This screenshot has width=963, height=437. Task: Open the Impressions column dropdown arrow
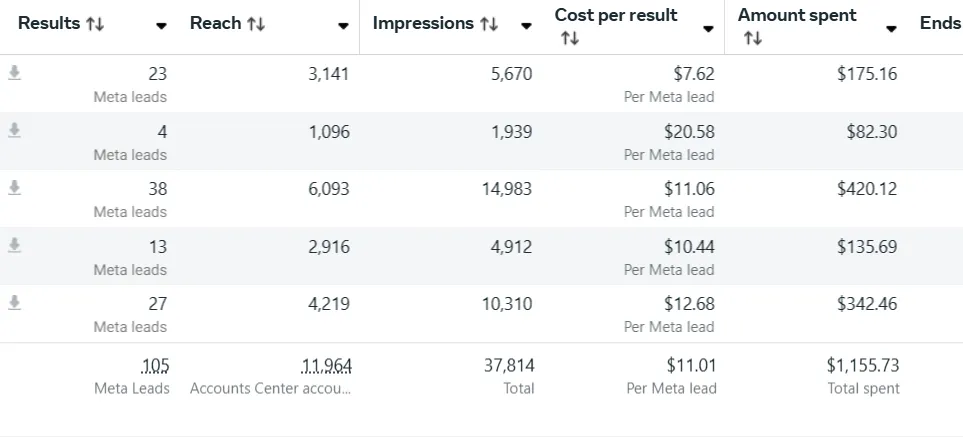point(526,26)
